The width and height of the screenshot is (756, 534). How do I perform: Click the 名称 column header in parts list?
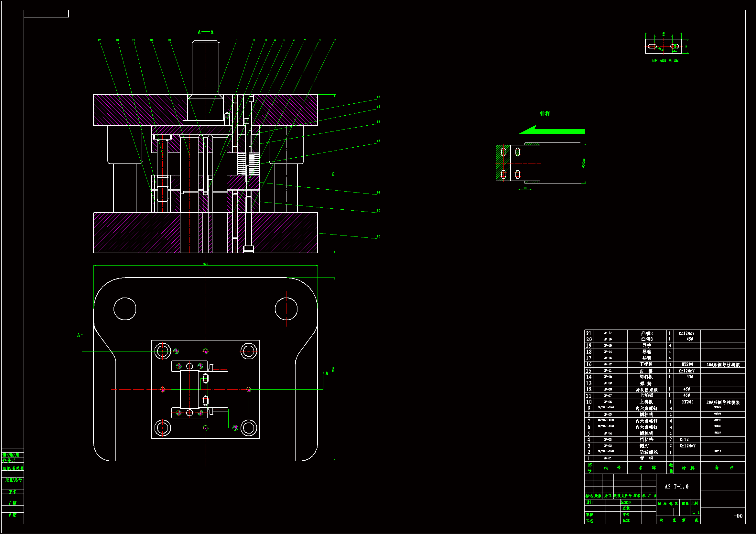click(x=647, y=468)
